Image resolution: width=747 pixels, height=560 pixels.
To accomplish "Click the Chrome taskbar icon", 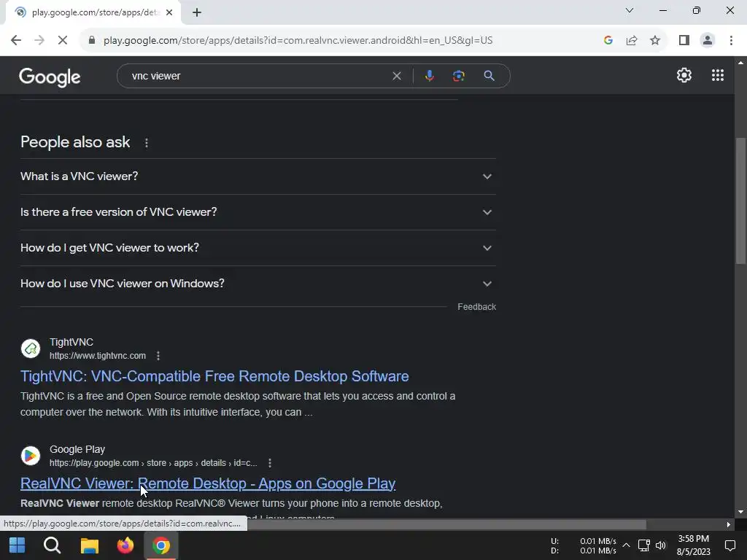I will (x=161, y=545).
